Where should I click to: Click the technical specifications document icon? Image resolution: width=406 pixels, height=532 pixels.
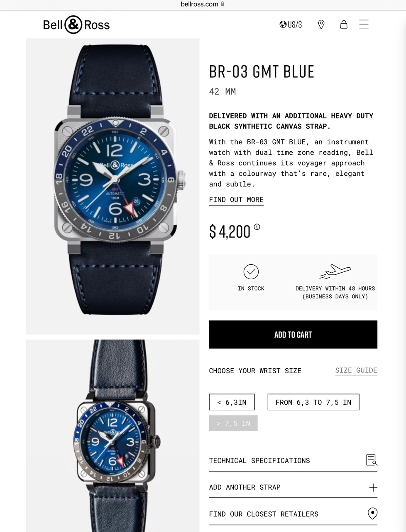pyautogui.click(x=372, y=460)
